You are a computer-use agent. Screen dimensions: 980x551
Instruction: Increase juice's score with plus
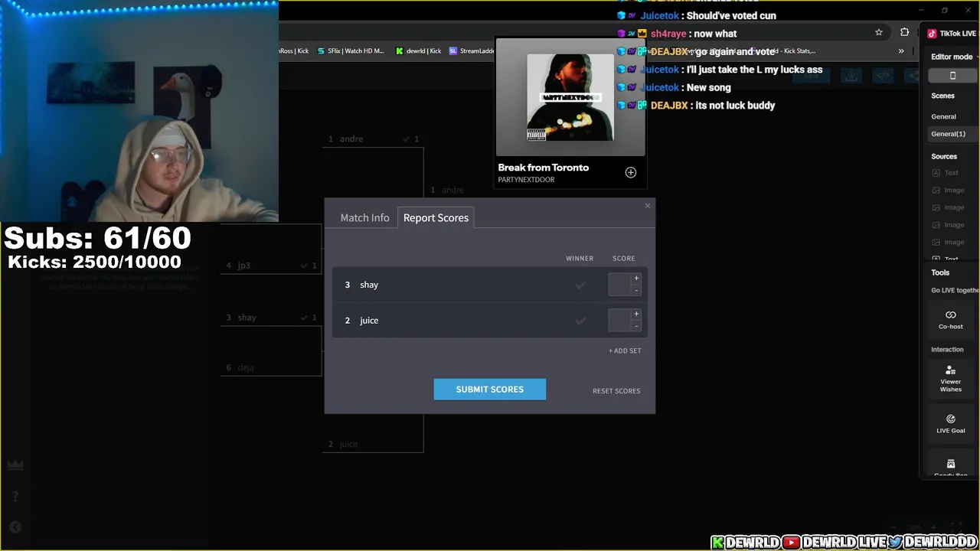[x=636, y=315]
